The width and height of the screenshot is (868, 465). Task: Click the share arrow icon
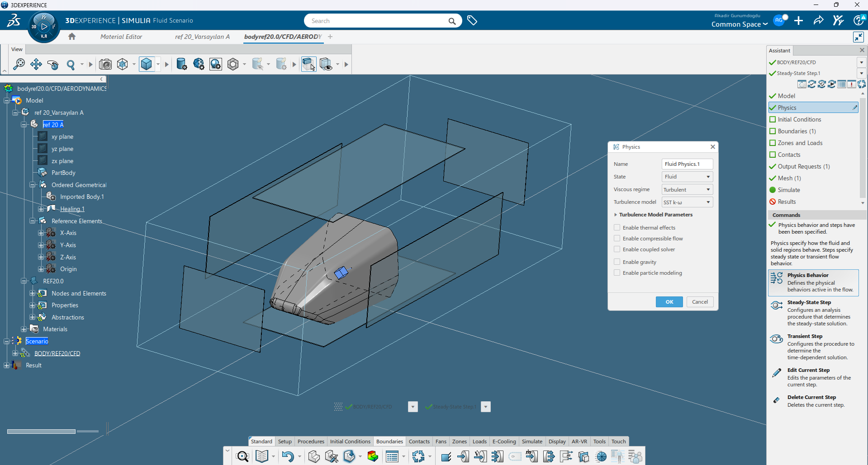(x=818, y=21)
